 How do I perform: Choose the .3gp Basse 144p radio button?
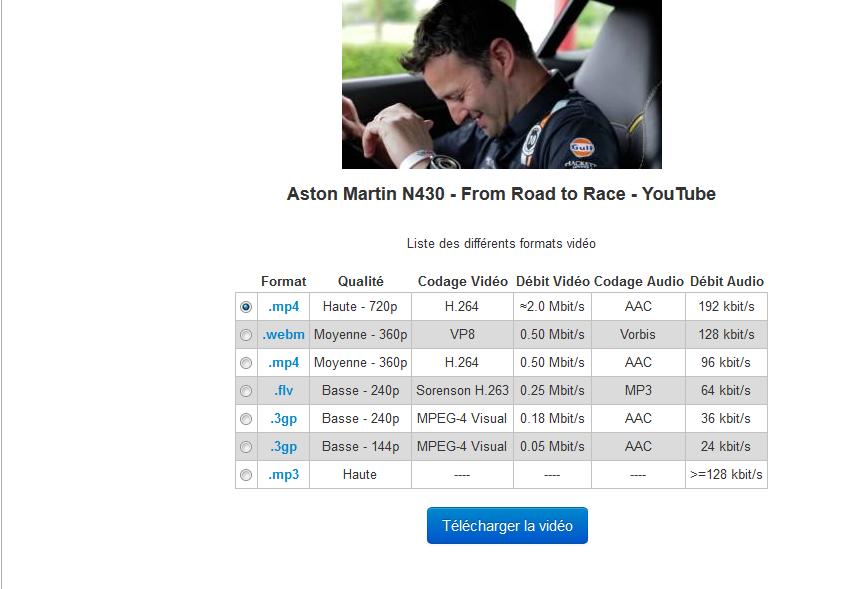tap(246, 447)
